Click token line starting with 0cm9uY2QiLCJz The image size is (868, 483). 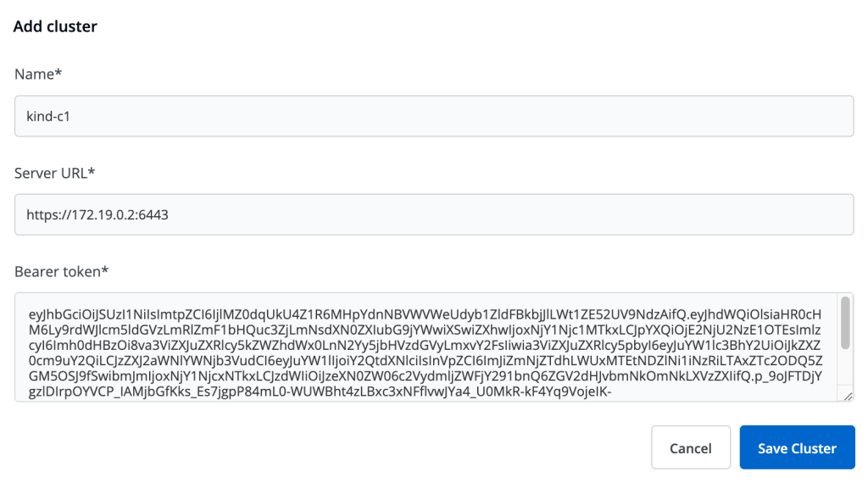point(424,362)
